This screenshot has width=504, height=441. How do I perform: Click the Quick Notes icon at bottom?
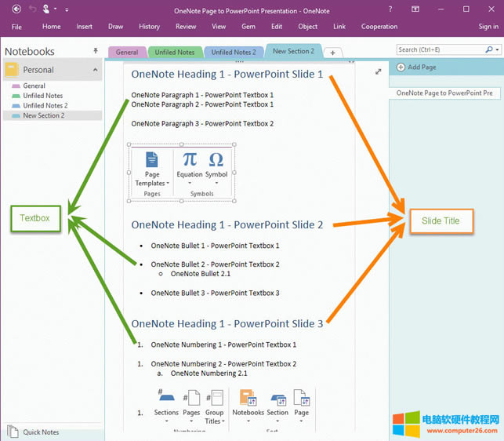pyautogui.click(x=13, y=431)
